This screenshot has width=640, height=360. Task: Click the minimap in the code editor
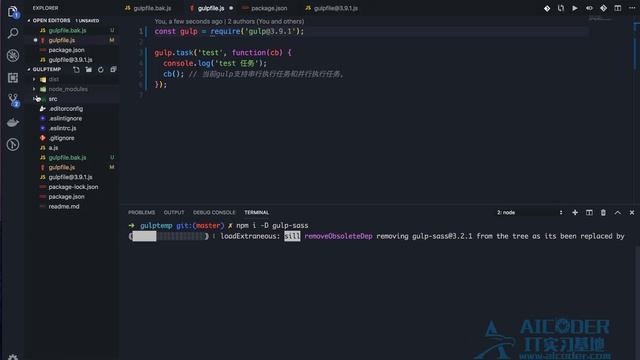[600, 19]
